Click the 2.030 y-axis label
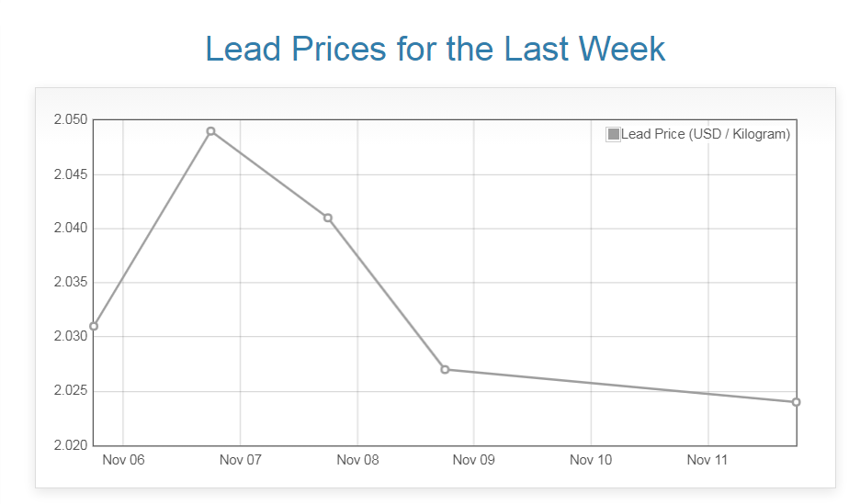 coord(70,337)
